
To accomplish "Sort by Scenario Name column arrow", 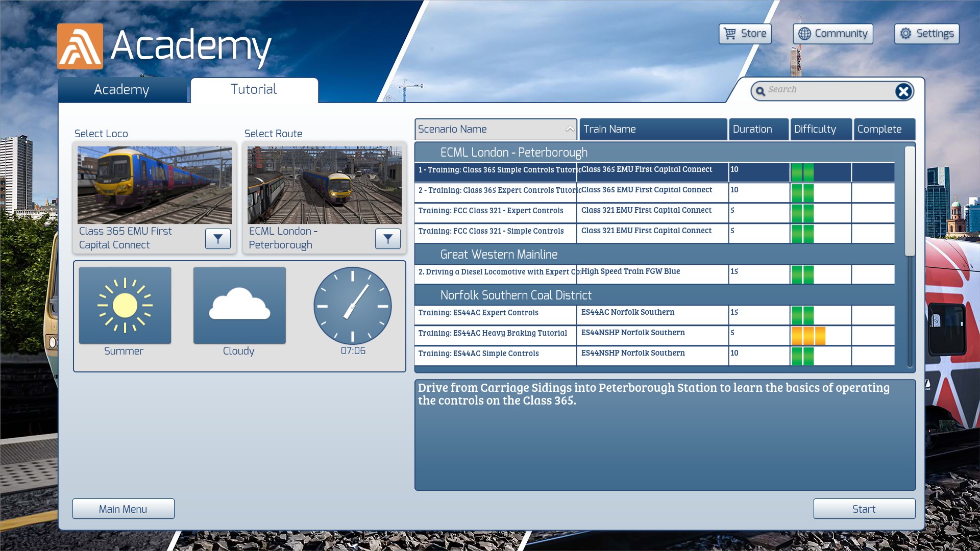I will coord(570,130).
